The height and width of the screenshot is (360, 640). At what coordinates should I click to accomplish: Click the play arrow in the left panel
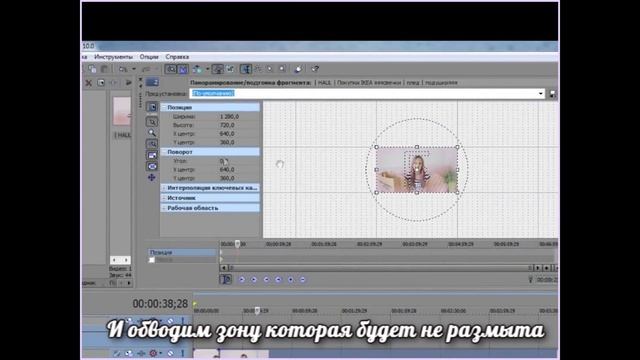pos(128,83)
